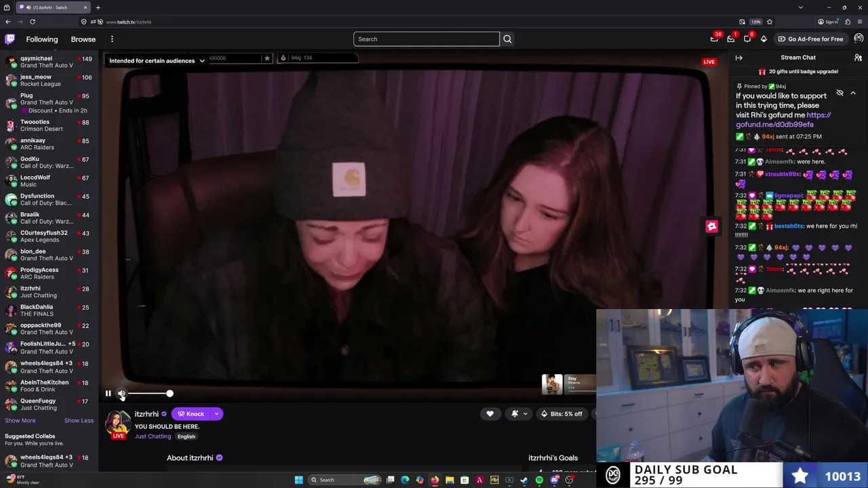Image resolution: width=868 pixels, height=488 pixels.
Task: Open the three-dot more menu
Action: (x=112, y=39)
